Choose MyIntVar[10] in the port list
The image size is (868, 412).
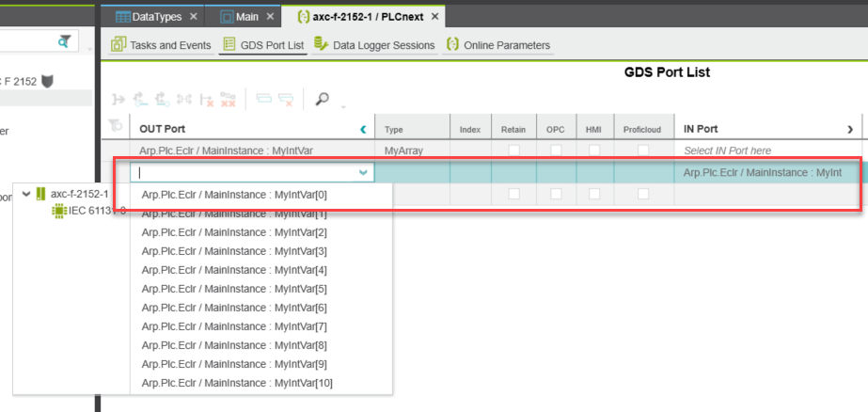pyautogui.click(x=236, y=383)
